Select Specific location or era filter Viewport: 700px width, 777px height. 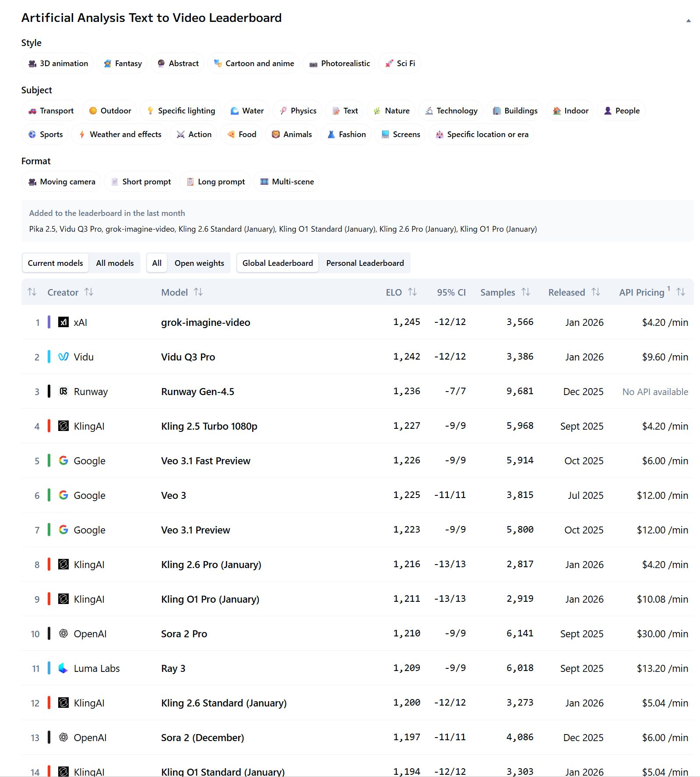(x=482, y=134)
